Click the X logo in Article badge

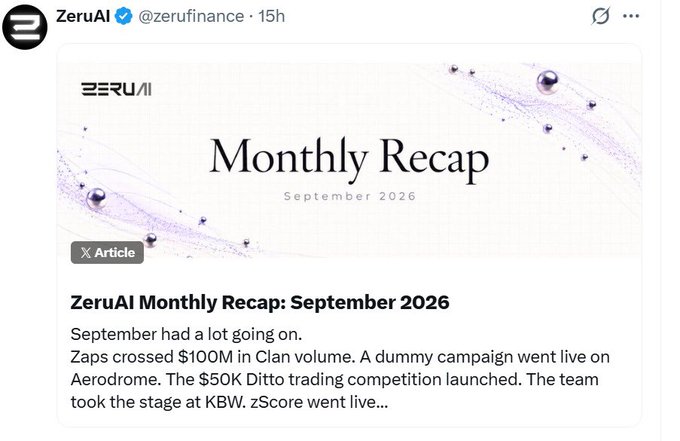[86, 253]
